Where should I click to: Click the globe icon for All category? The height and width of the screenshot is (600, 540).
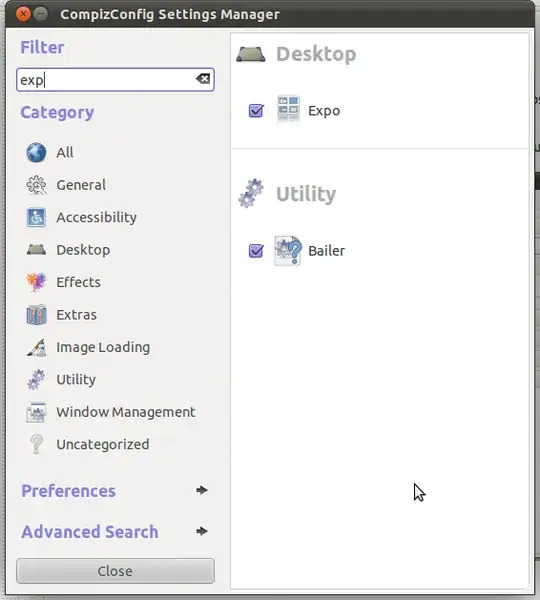point(36,152)
